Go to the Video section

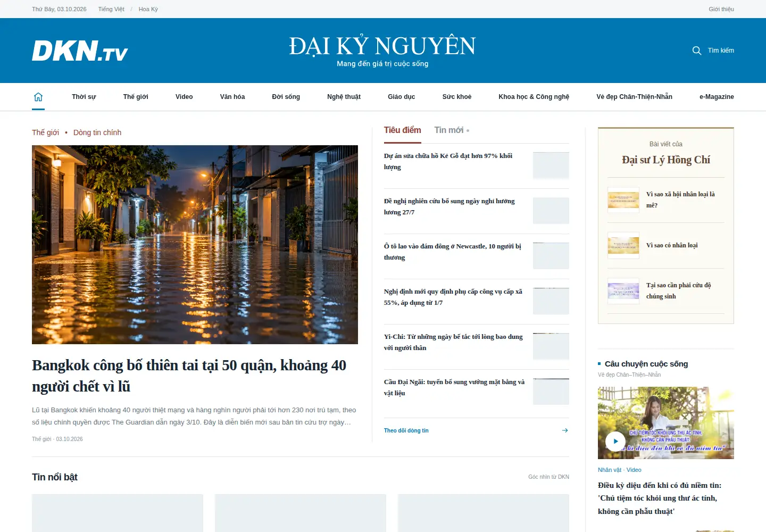[x=184, y=97]
